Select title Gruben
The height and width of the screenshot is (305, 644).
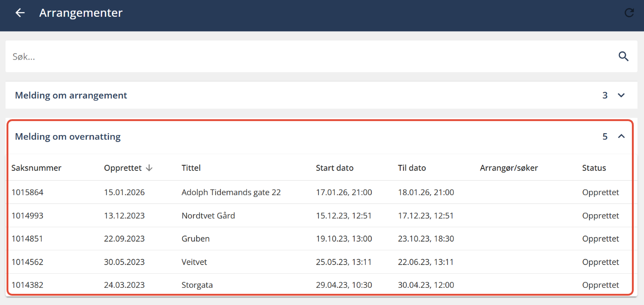coord(196,239)
